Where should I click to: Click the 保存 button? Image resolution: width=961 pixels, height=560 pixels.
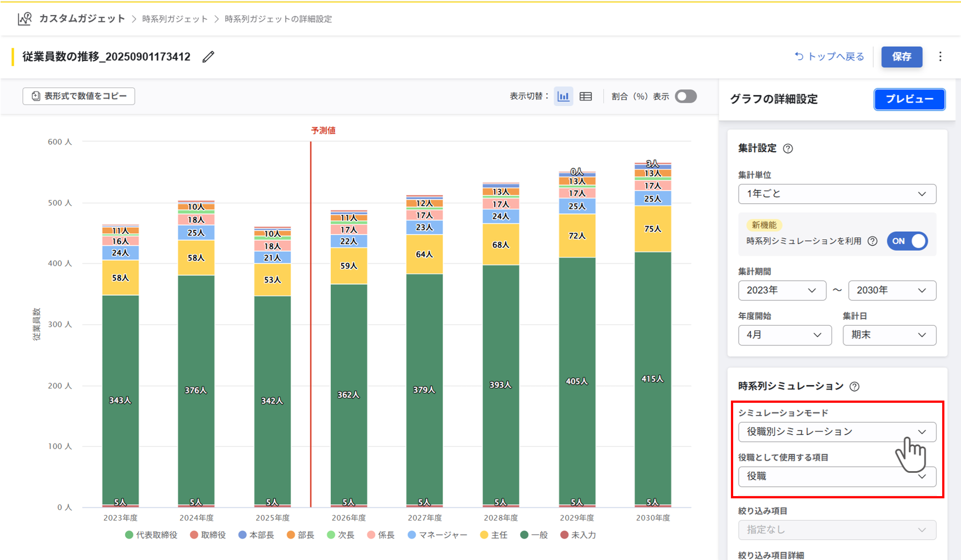tap(901, 57)
